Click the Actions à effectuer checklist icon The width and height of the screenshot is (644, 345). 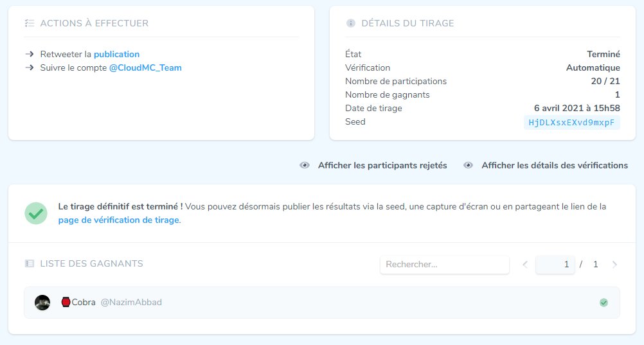30,23
